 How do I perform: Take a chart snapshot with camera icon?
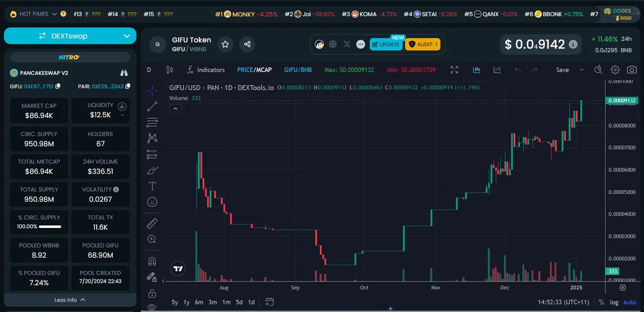point(632,70)
